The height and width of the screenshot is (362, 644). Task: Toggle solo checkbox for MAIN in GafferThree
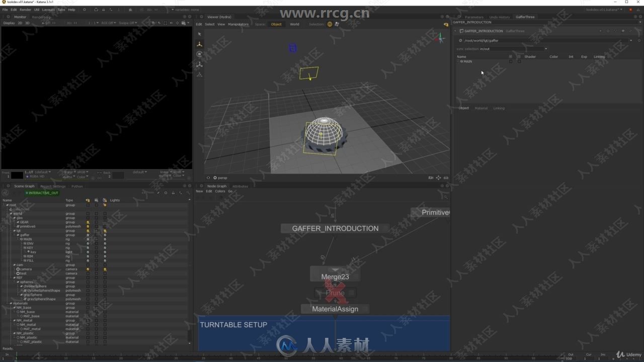(519, 61)
